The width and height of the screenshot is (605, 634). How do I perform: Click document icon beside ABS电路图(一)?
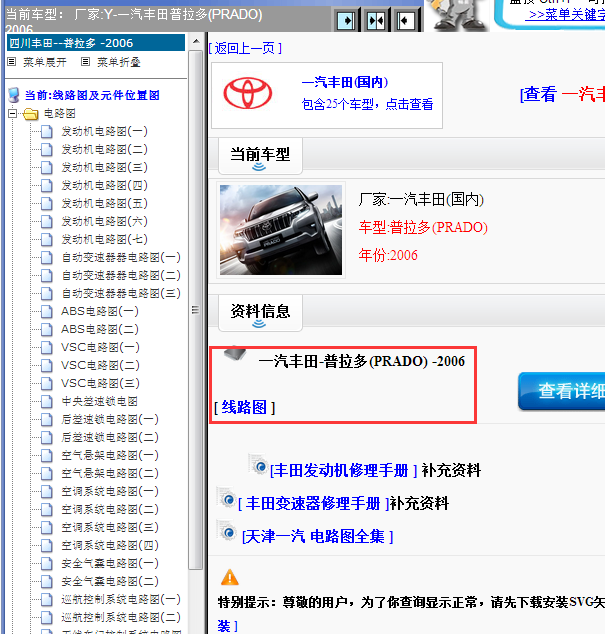pyautogui.click(x=47, y=311)
